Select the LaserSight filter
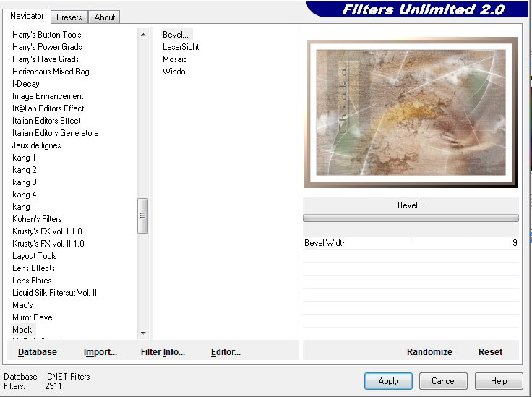This screenshot has width=532, height=397. 181,47
